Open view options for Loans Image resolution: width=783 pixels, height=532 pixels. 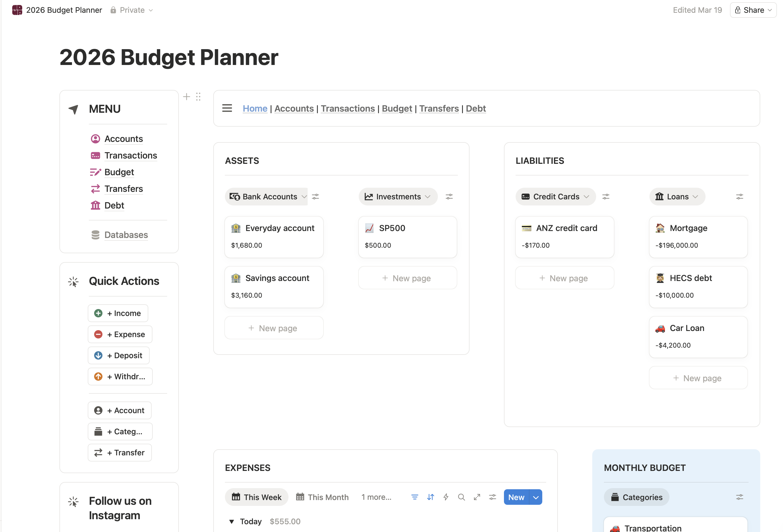point(739,196)
